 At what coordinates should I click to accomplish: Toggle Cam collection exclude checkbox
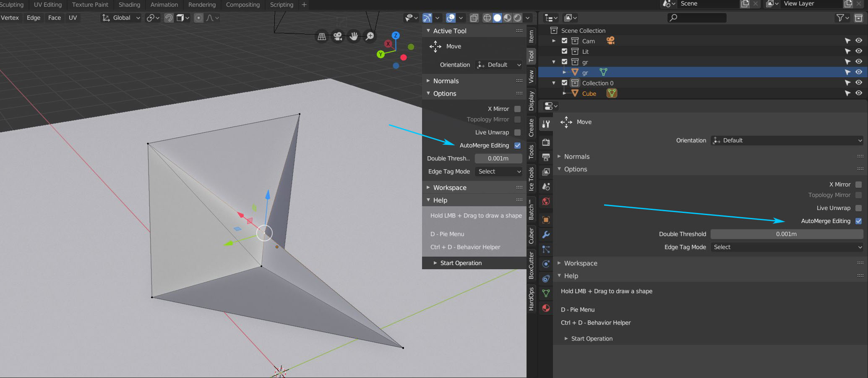pos(564,41)
